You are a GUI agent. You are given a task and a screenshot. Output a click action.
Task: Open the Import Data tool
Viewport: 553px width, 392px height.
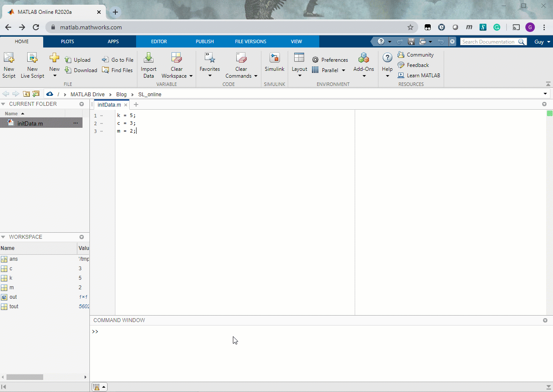149,58
